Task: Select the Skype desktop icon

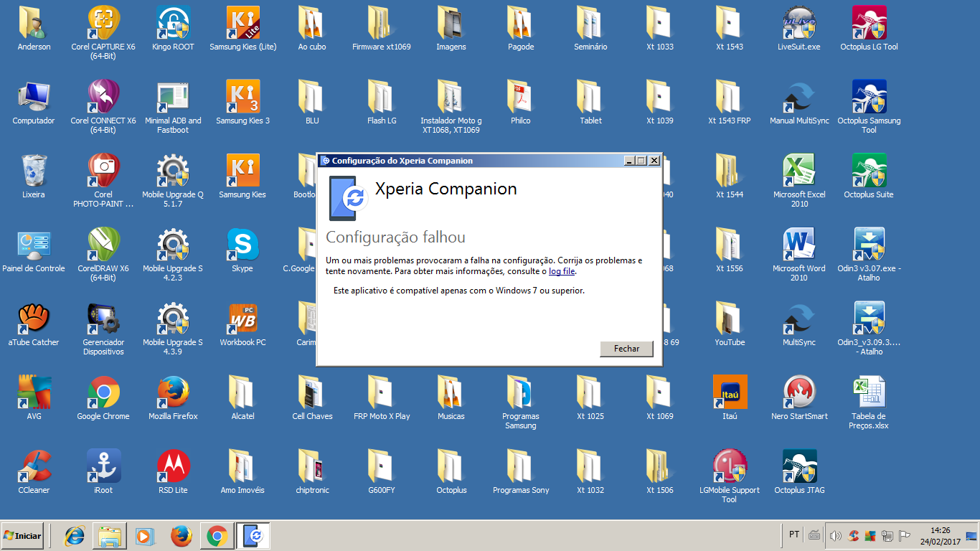Action: (242, 244)
